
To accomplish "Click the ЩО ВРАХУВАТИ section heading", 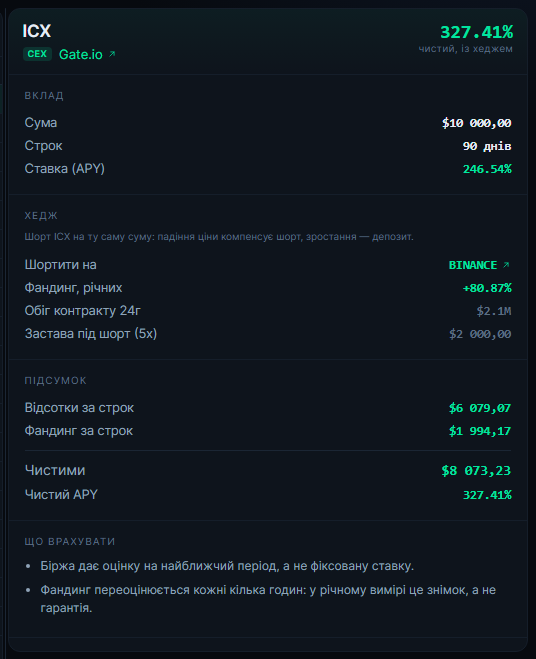I will [x=70, y=542].
